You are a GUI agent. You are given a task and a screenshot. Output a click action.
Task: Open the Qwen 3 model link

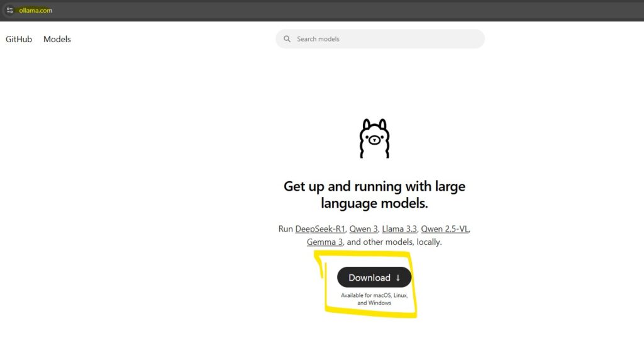coord(364,229)
